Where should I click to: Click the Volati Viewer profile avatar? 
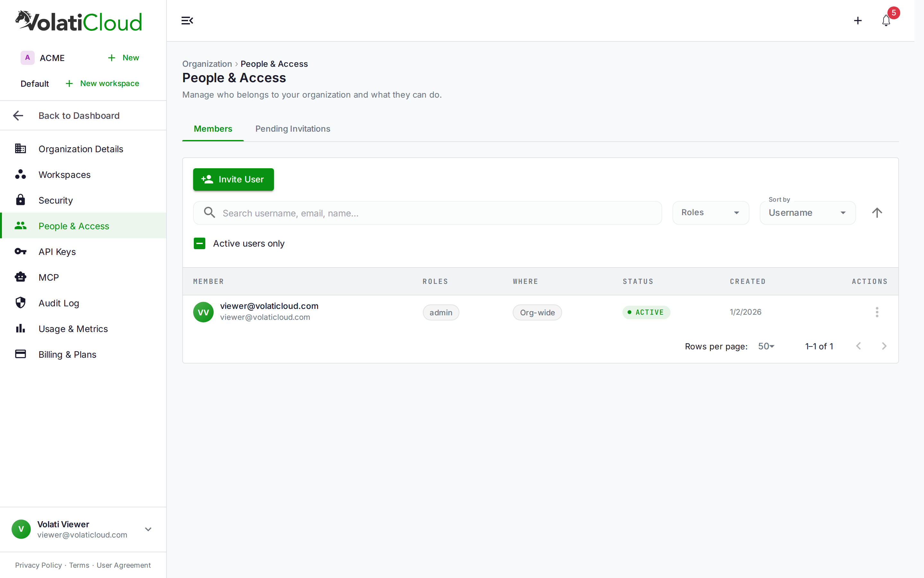point(21,529)
